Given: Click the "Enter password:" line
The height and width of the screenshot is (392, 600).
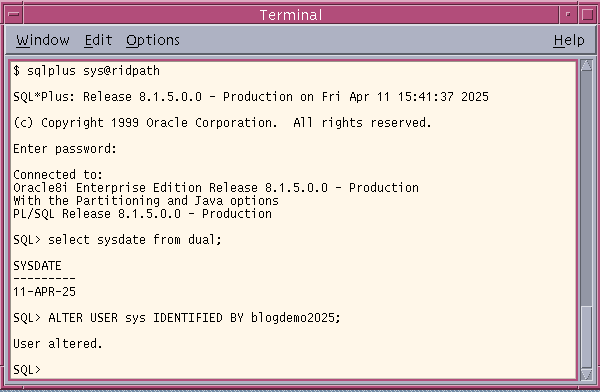Looking at the screenshot, I should coord(65,149).
